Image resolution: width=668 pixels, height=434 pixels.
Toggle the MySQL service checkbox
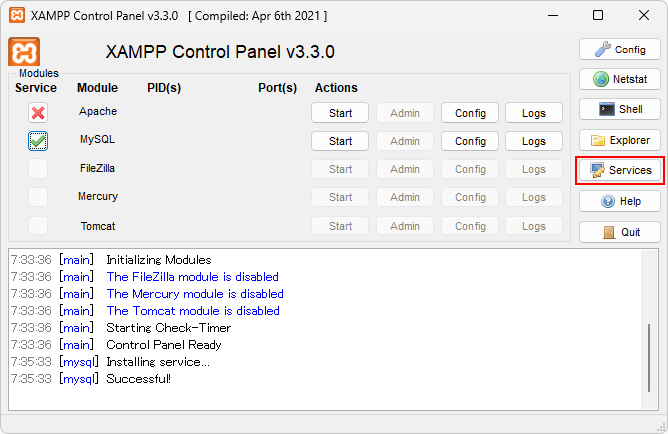(38, 141)
